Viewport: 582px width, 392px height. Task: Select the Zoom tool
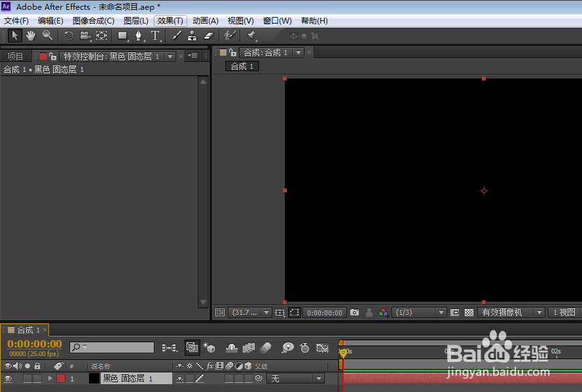(x=46, y=35)
